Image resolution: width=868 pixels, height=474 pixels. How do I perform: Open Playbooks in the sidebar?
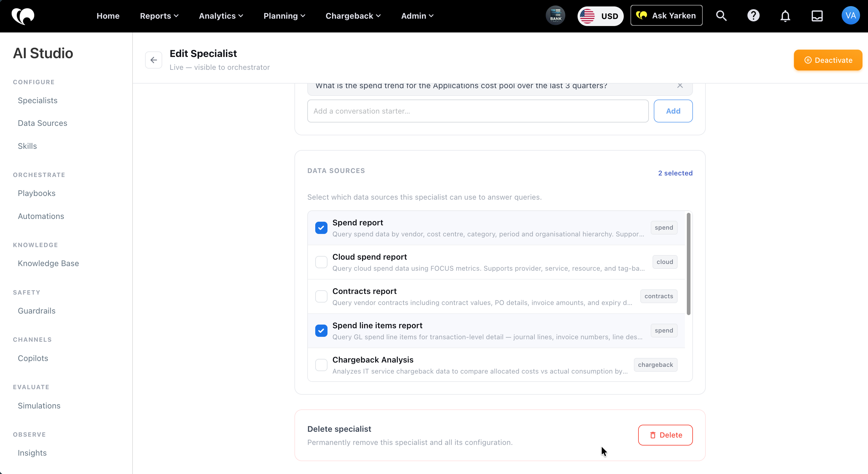tap(36, 193)
